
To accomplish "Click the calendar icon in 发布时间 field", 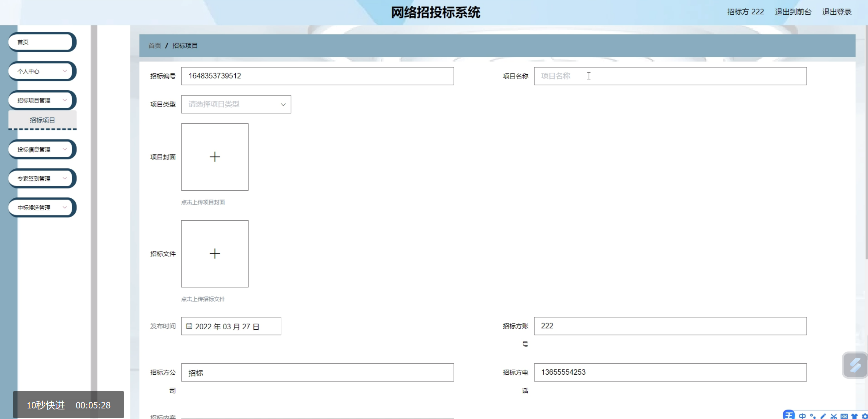I will (189, 326).
